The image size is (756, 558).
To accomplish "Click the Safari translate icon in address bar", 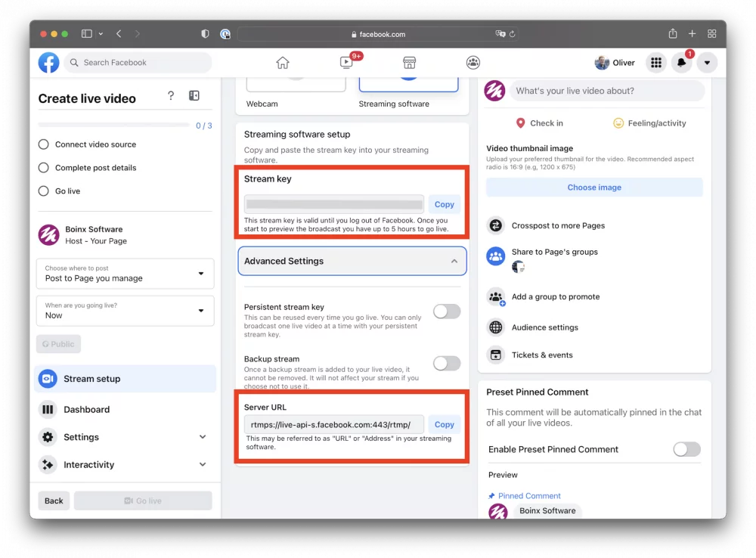I will 500,34.
